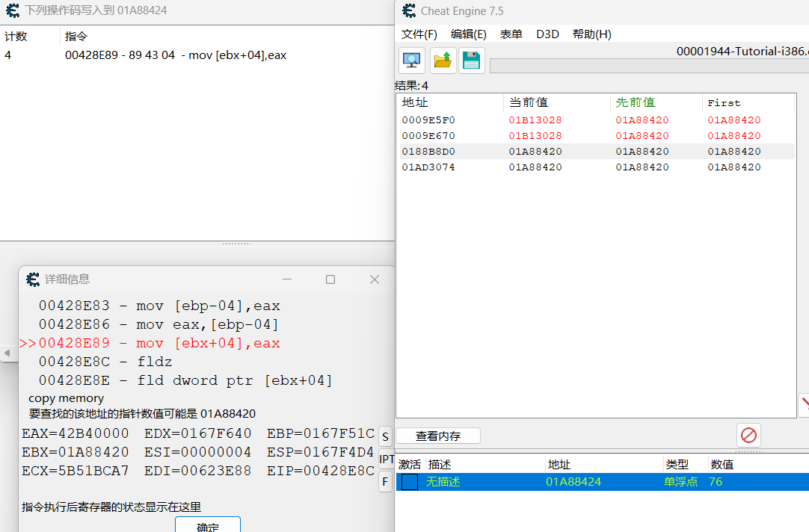The width and height of the screenshot is (809, 532).
Task: Click the save floppy disk icon
Action: pos(471,61)
